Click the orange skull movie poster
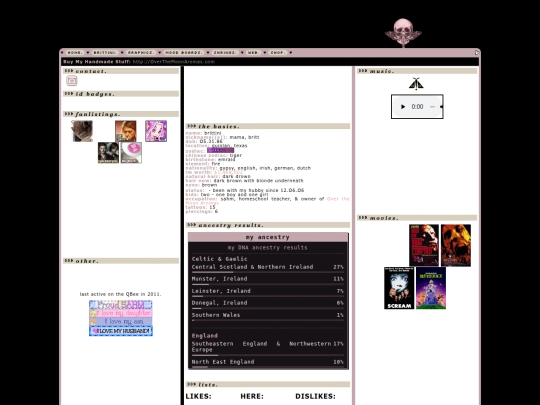This screenshot has height=405, width=540. pos(456,245)
